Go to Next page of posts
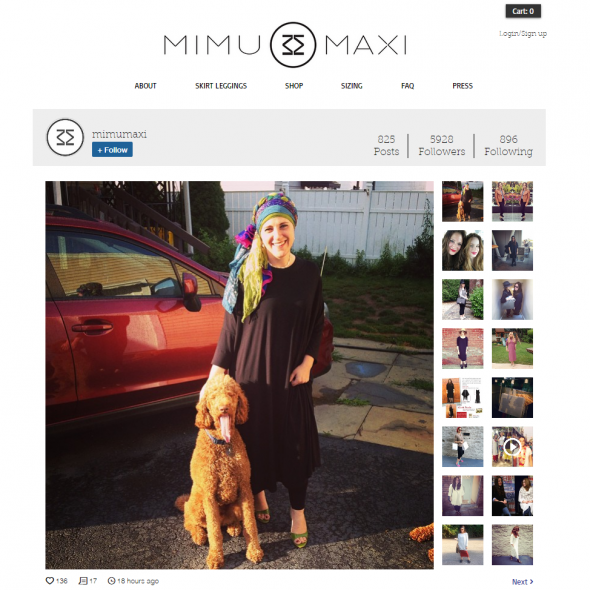The image size is (590, 590). (x=523, y=582)
